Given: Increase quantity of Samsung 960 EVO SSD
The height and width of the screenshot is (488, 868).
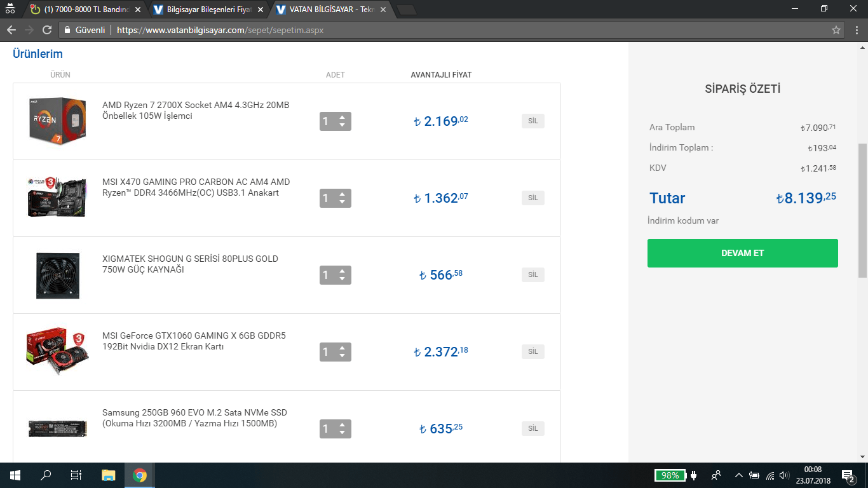Looking at the screenshot, I should 342,424.
